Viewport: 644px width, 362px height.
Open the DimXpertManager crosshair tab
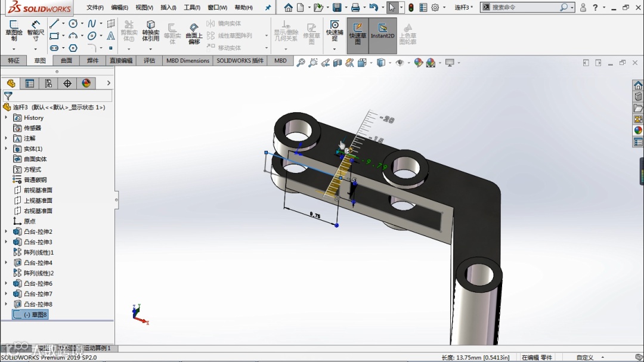[67, 83]
